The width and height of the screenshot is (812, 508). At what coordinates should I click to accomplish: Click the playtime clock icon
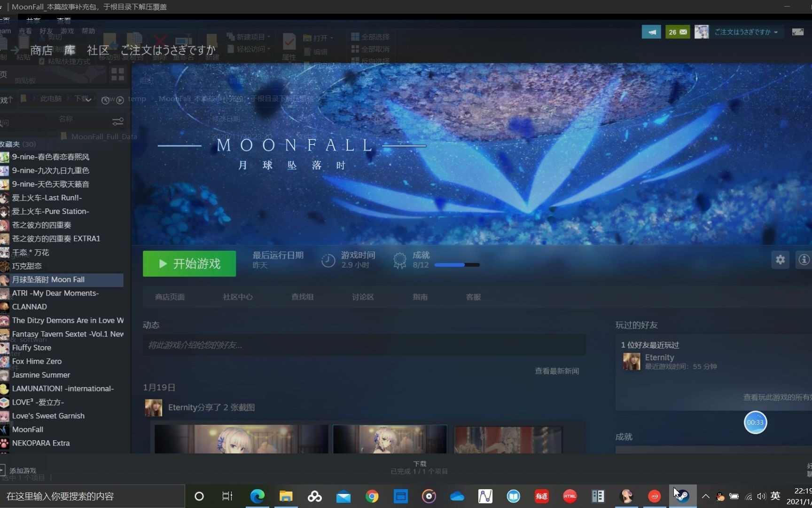328,261
